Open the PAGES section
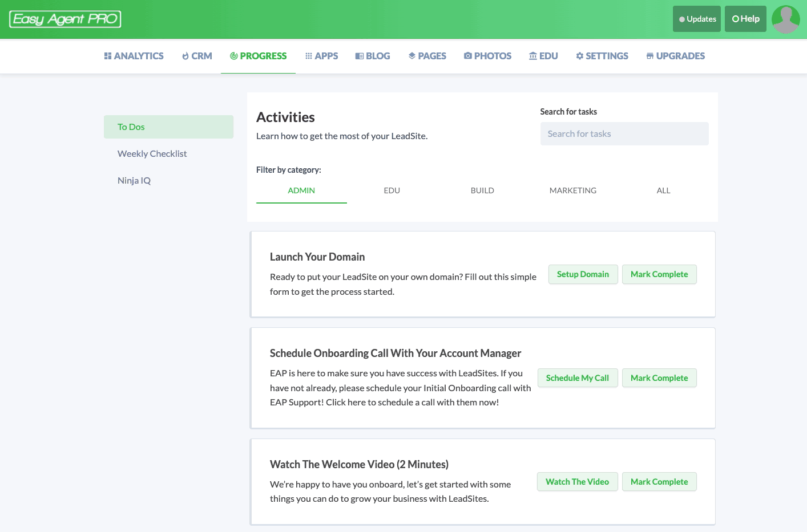The image size is (807, 532). pos(427,56)
